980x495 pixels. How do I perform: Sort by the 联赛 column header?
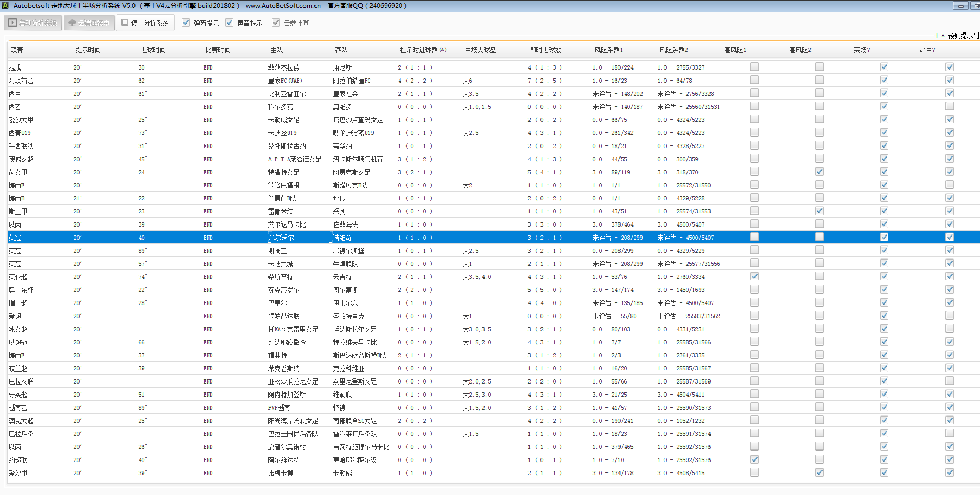[17, 50]
